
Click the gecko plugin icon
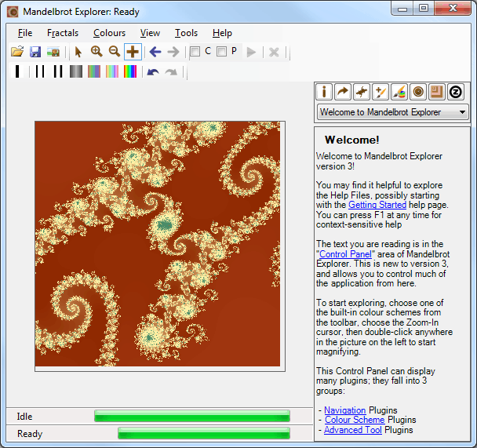362,92
